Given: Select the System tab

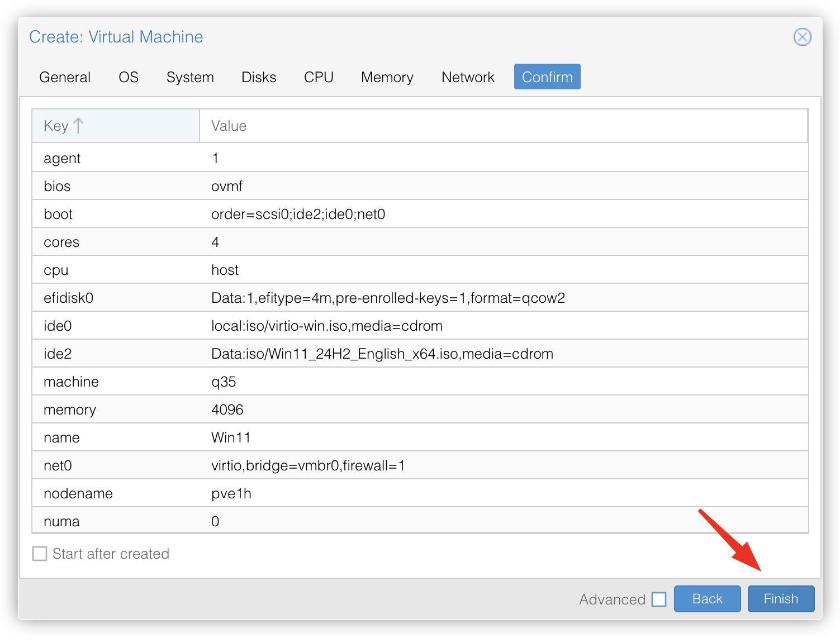Looking at the screenshot, I should point(190,77).
